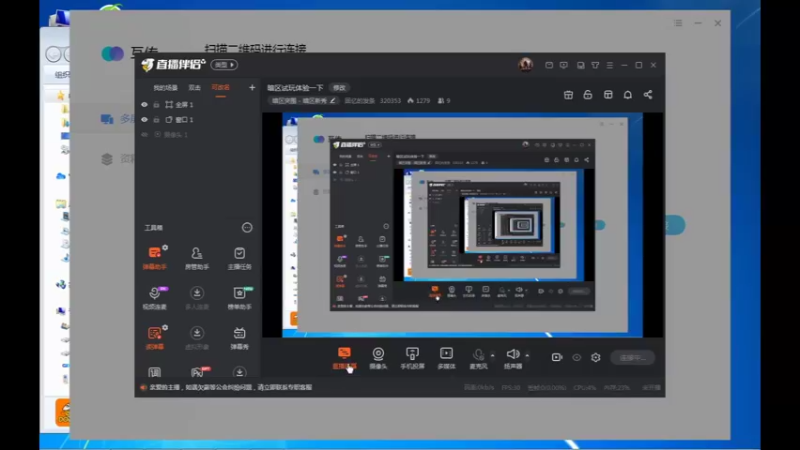The height and width of the screenshot is (450, 800).
Task: Switch to the 我的场景 tab
Action: coord(165,88)
